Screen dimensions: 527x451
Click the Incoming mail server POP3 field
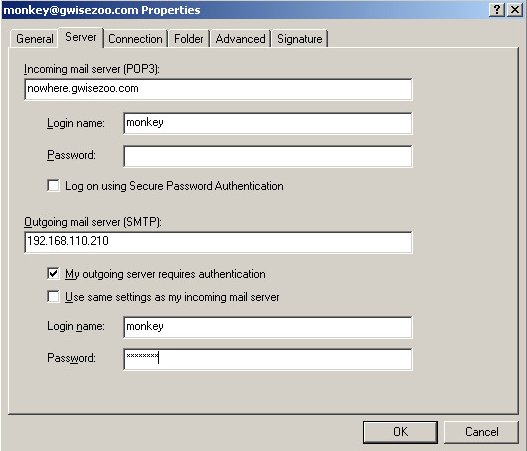pyautogui.click(x=218, y=89)
